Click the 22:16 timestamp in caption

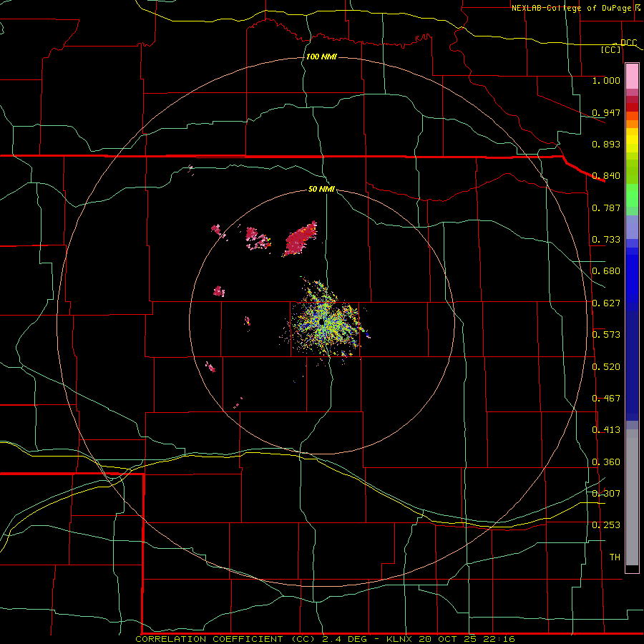coord(498,639)
